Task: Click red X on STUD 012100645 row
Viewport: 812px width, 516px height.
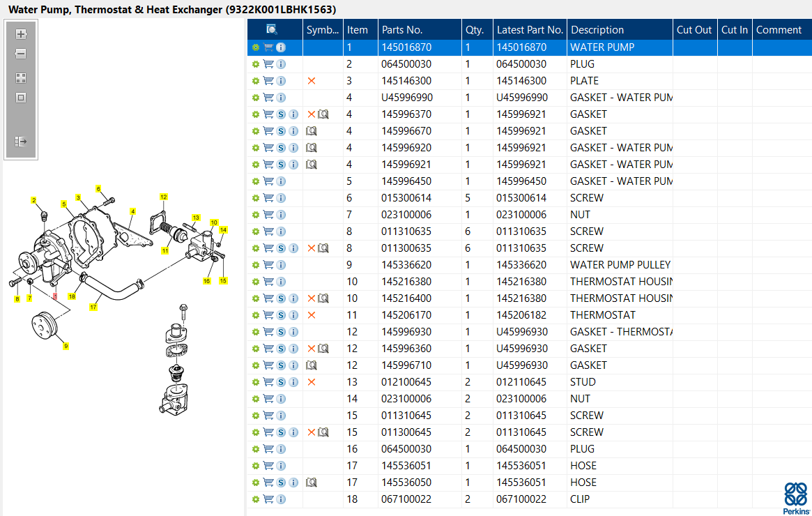Action: click(x=312, y=382)
